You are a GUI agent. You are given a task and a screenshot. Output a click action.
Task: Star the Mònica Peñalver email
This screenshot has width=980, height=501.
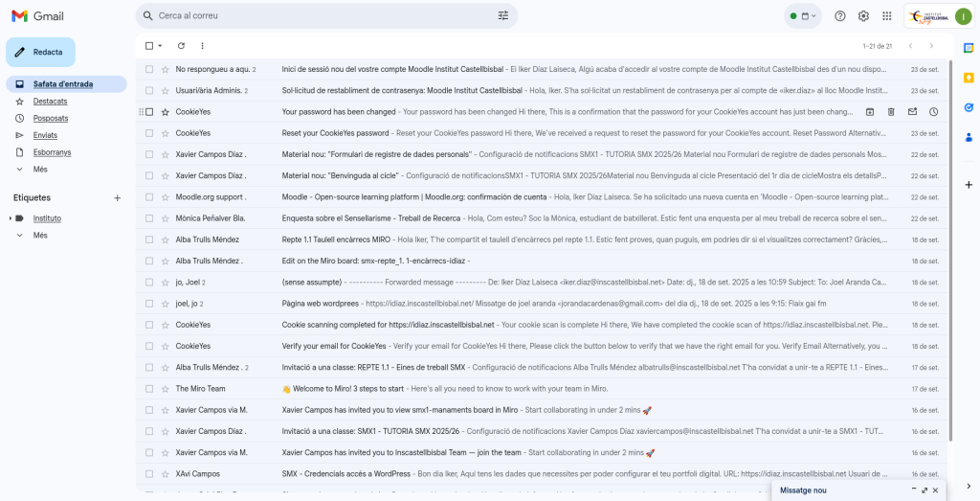click(x=165, y=218)
